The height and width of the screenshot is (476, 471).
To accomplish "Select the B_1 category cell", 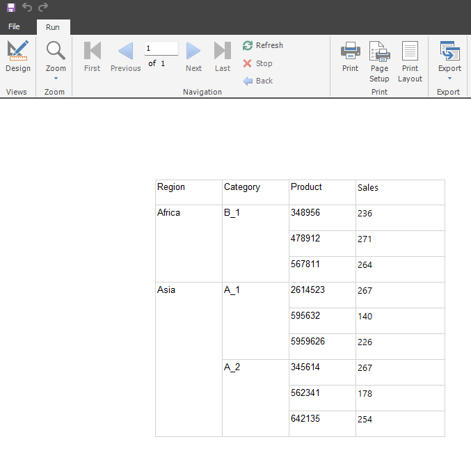I will coord(255,244).
